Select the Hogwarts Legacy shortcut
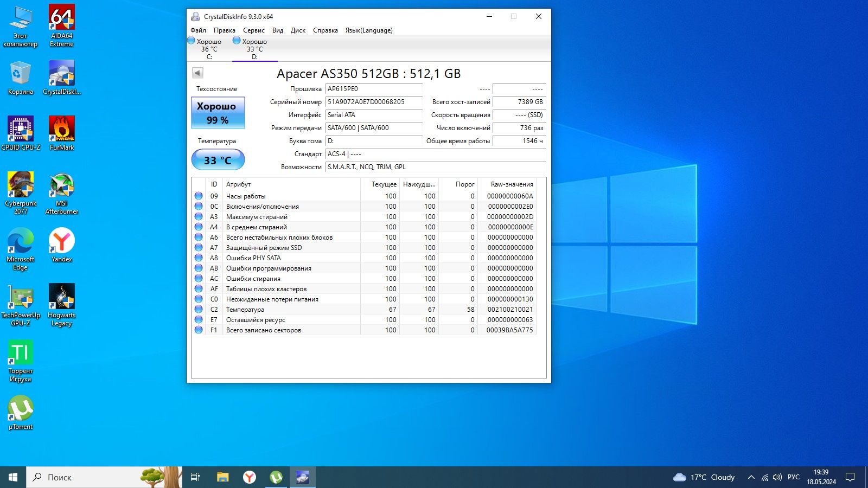 pos(62,305)
